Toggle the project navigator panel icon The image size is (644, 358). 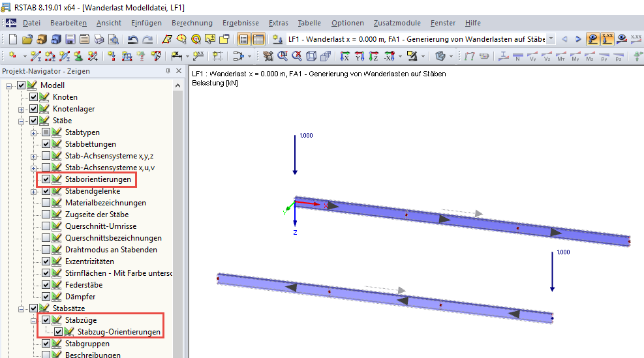pos(243,39)
